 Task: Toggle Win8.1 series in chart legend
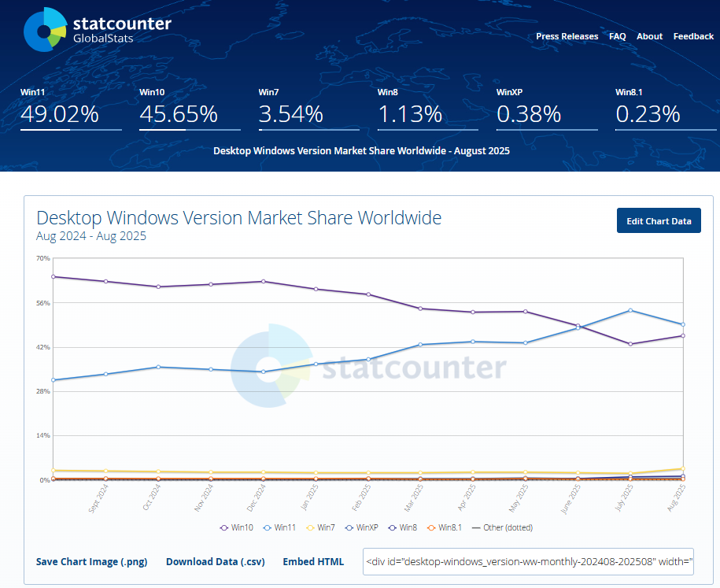point(445,528)
